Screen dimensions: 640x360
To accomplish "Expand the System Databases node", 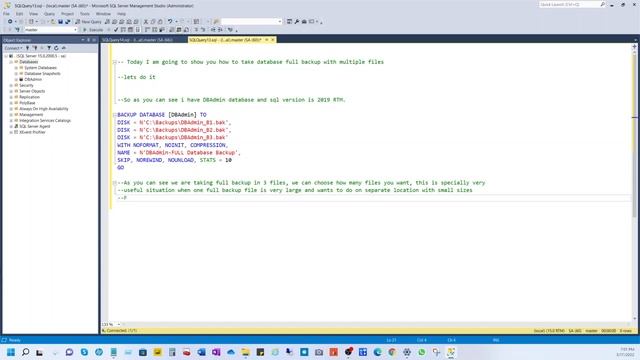I will click(x=16, y=68).
